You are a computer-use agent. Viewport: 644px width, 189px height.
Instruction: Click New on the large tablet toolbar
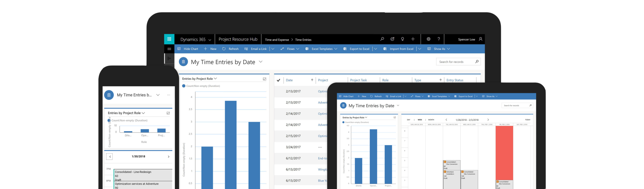point(210,49)
